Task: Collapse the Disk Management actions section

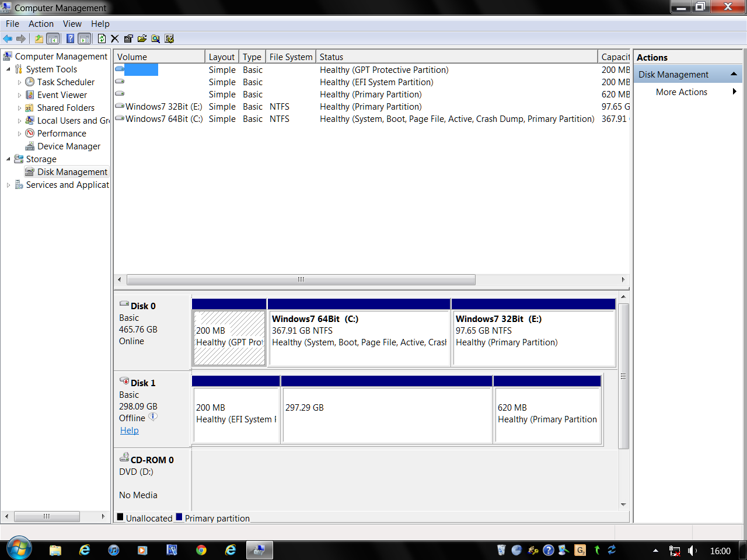Action: click(734, 74)
